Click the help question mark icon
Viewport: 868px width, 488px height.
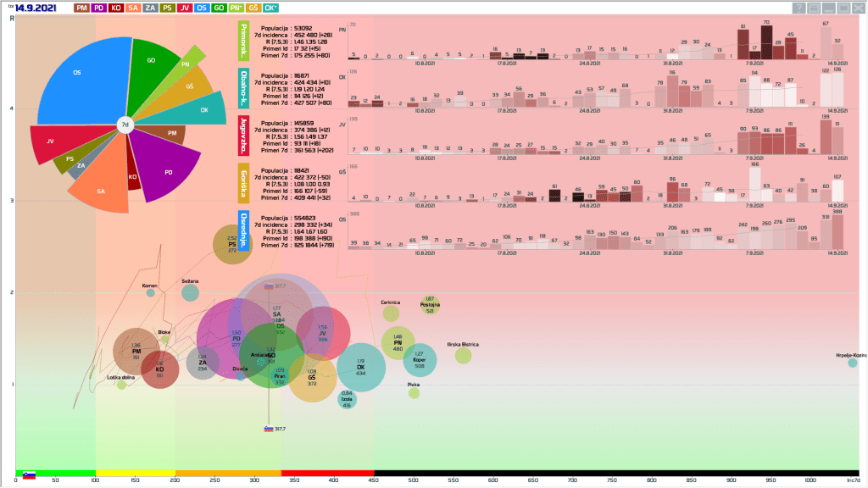799,8
